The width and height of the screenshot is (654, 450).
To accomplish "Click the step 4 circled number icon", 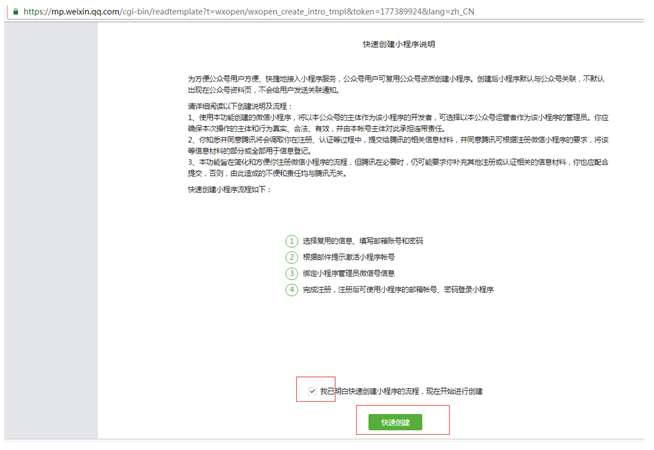I will (292, 289).
